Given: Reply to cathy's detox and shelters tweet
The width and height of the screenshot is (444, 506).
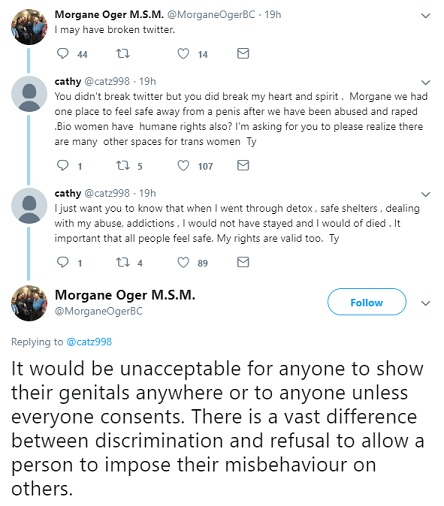Looking at the screenshot, I should point(63,262).
